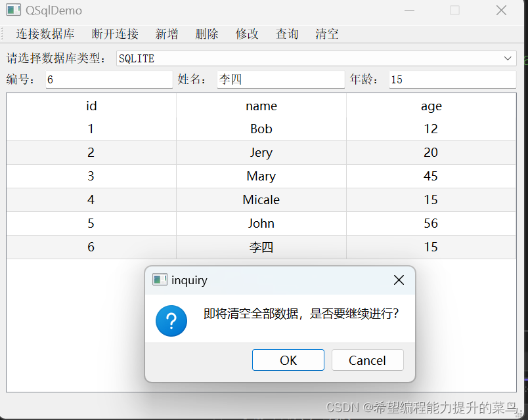The image size is (528, 420).
Task: Select the row containing John
Action: point(261,223)
